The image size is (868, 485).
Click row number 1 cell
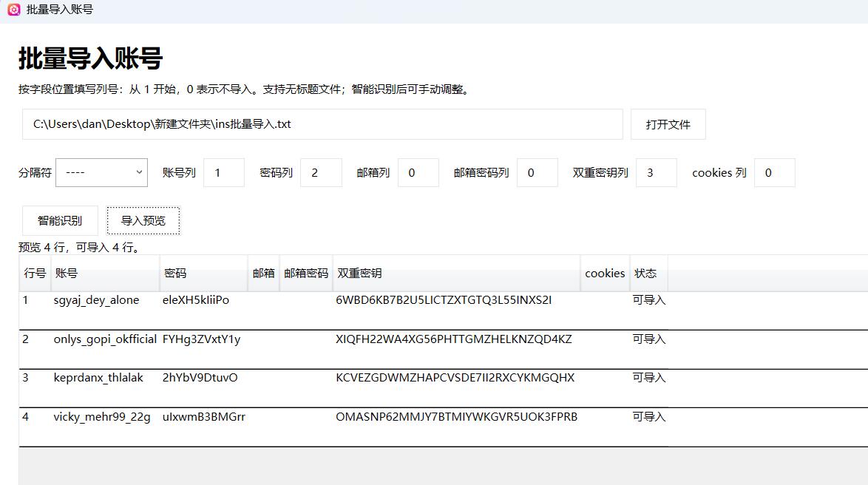[25, 300]
